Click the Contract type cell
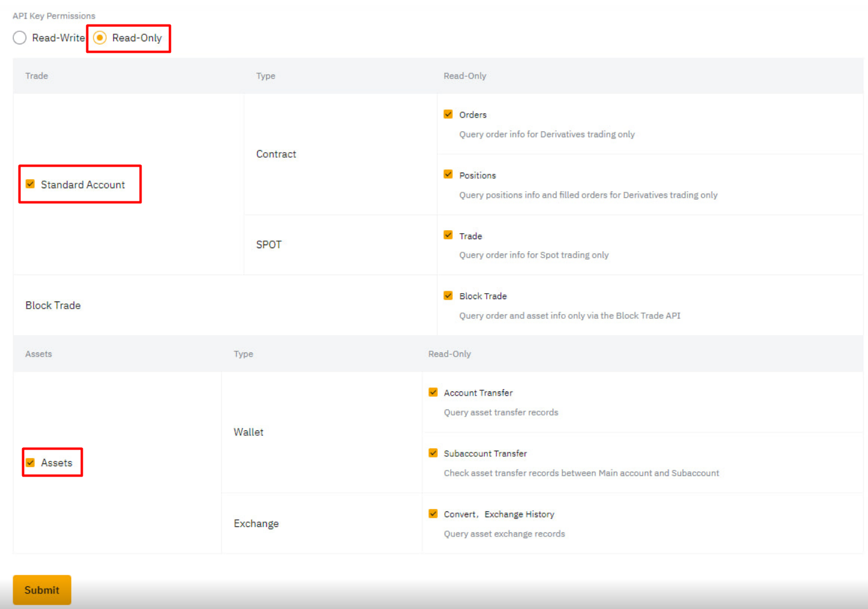 tap(276, 154)
